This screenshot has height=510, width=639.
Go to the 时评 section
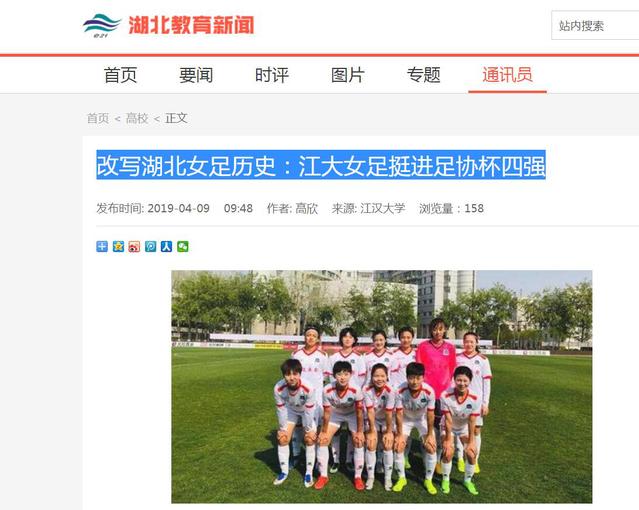272,75
